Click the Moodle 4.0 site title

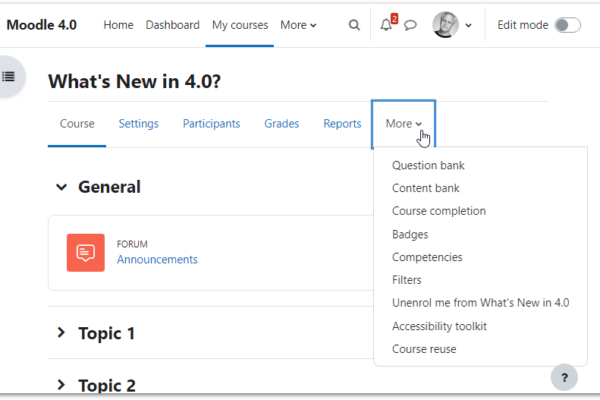[x=42, y=25]
